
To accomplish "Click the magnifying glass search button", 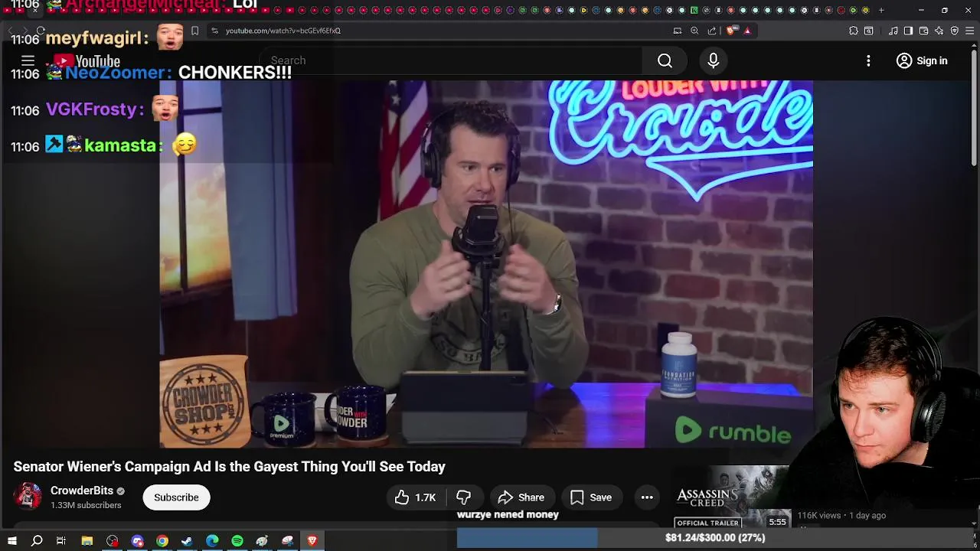I will click(665, 60).
